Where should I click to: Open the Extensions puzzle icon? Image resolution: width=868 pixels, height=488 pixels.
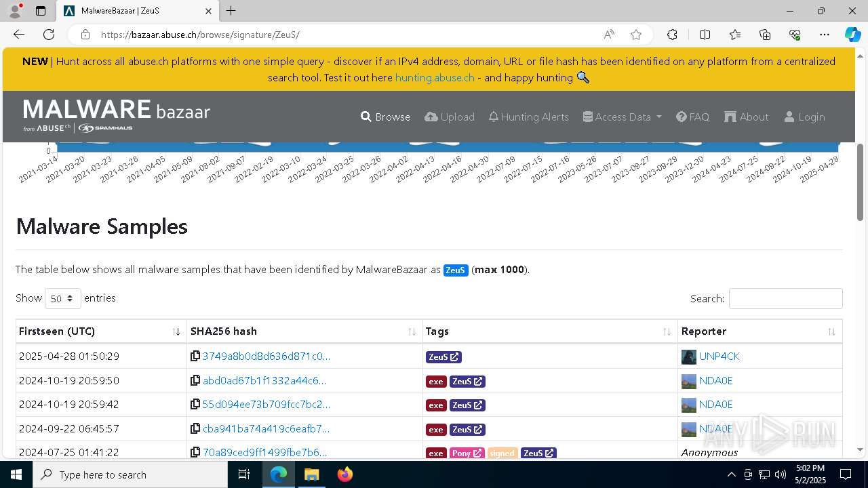pos(672,35)
